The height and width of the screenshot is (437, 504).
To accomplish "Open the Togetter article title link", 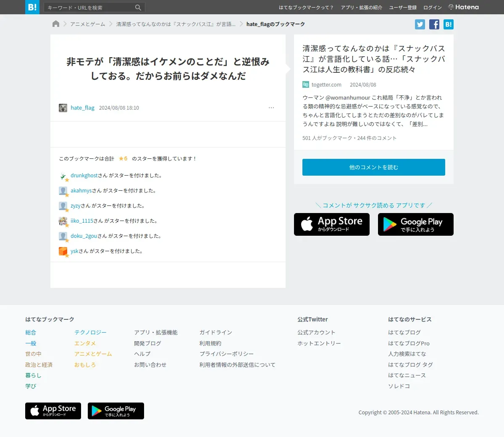I will tap(374, 59).
